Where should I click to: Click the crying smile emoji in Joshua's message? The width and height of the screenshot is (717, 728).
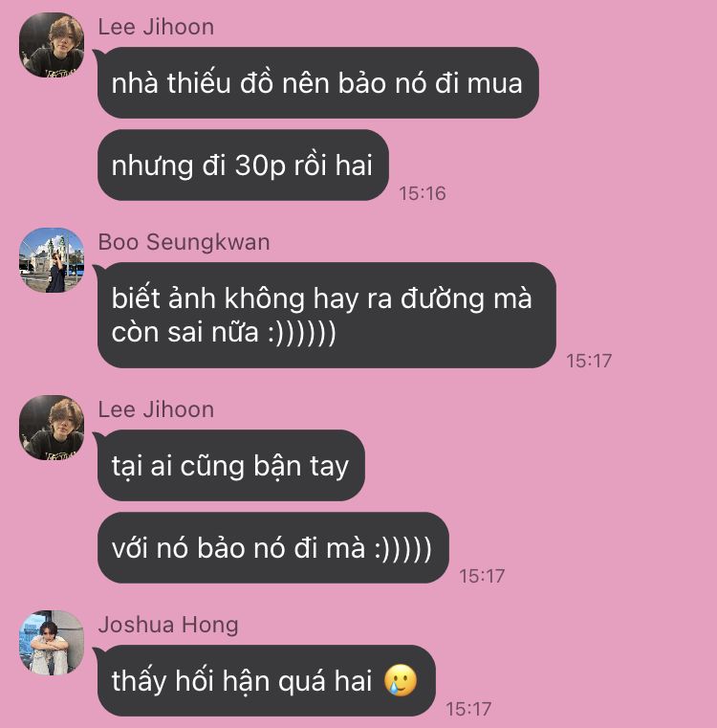click(x=401, y=680)
